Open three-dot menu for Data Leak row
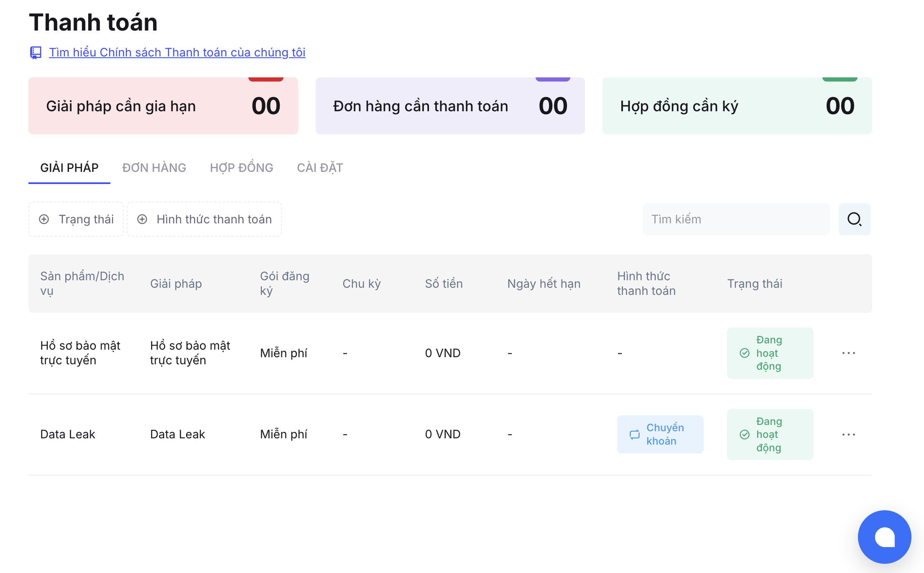The image size is (924, 573). 848,435
